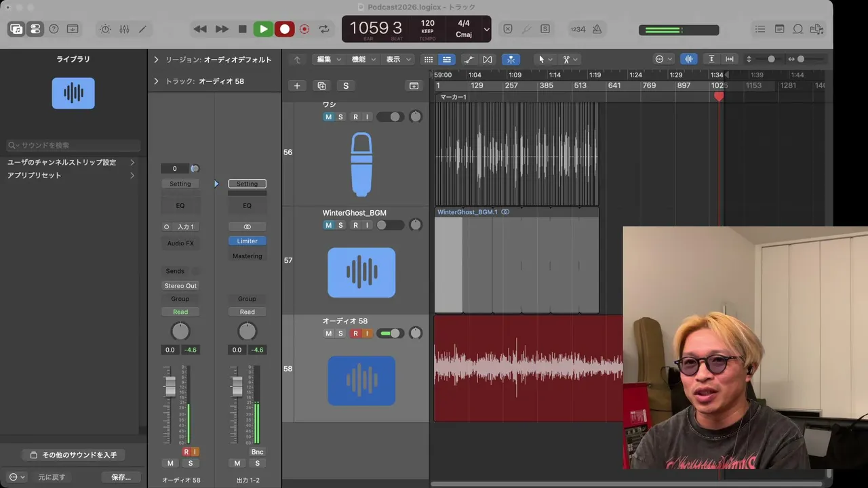Open the Editors pencil icon
This screenshot has height=488, width=868.
click(142, 29)
